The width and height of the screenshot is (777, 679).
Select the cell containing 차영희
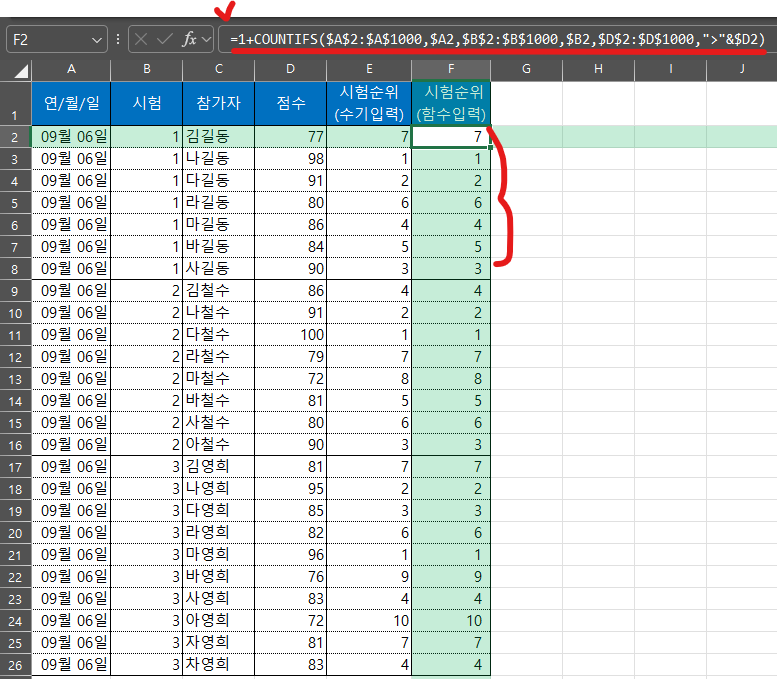click(x=219, y=665)
